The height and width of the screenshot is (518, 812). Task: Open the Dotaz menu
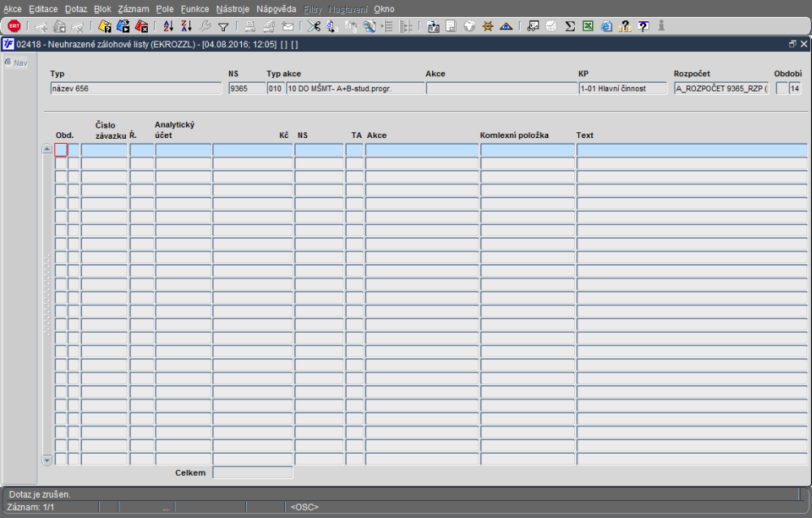click(76, 9)
